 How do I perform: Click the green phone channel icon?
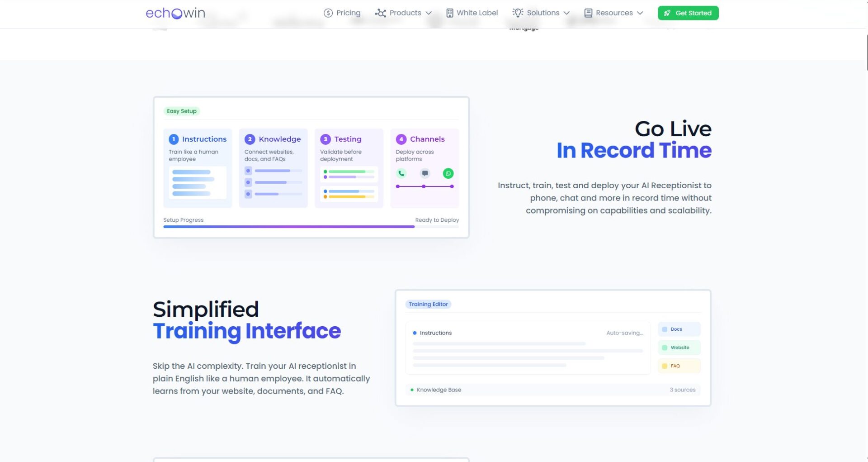point(401,173)
